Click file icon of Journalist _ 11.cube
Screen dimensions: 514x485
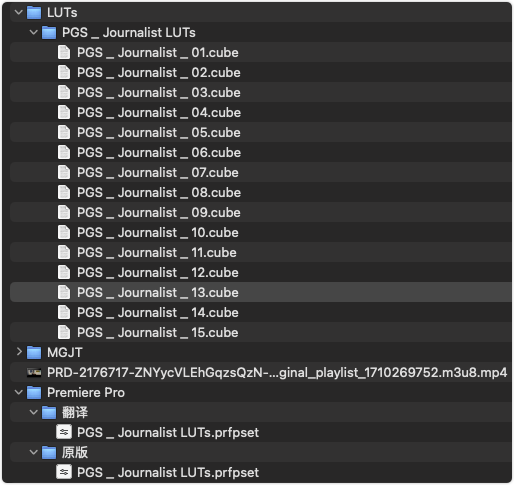point(64,252)
